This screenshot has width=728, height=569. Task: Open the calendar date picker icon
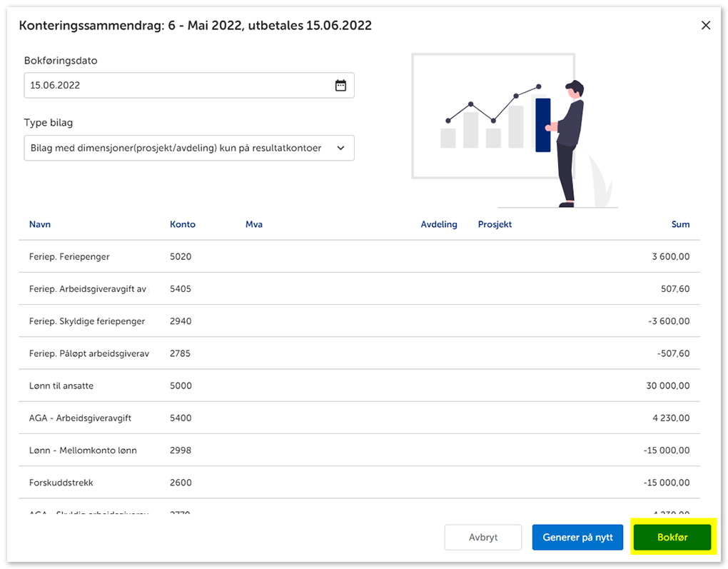coord(340,86)
